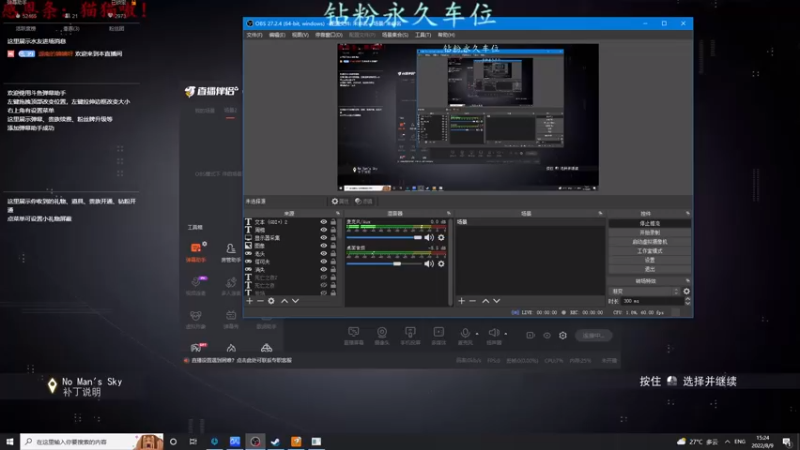
Task: Open the scene transition type dropdown
Action: (x=644, y=291)
